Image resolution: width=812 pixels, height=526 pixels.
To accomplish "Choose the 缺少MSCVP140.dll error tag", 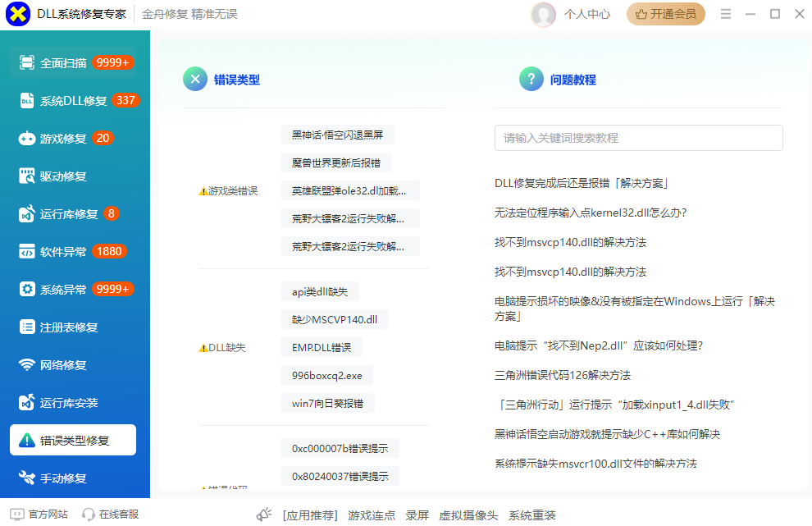I will [x=334, y=319].
